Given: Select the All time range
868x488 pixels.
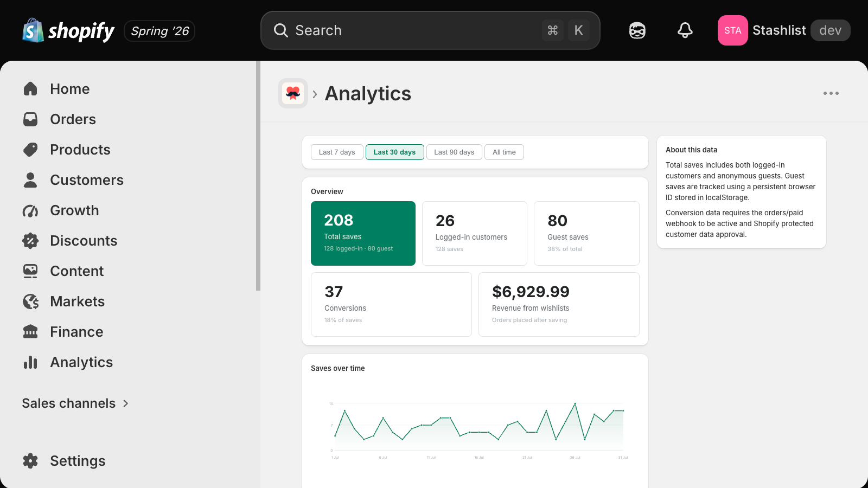Looking at the screenshot, I should 504,152.
